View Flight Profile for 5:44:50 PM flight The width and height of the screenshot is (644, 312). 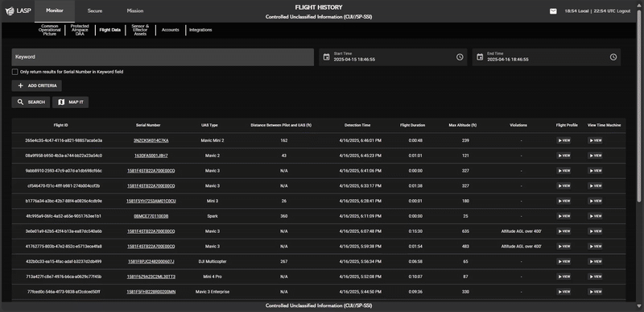point(563,292)
